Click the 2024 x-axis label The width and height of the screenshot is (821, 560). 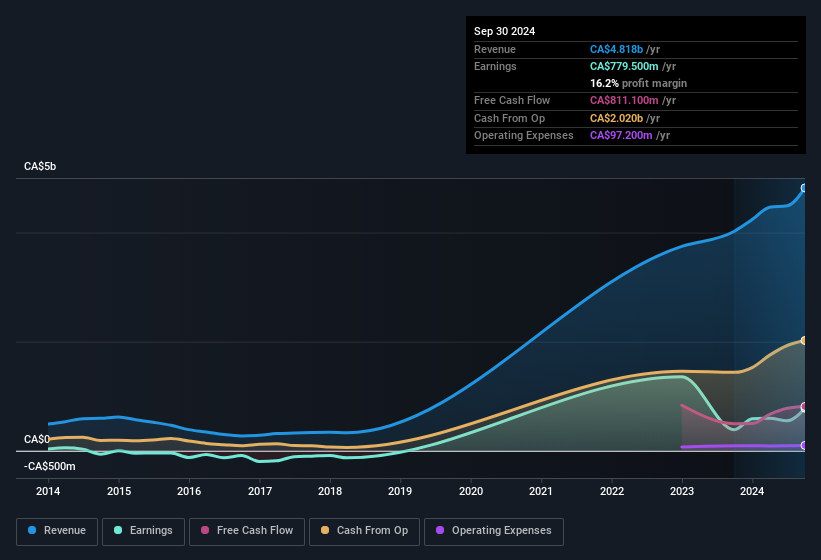(752, 491)
